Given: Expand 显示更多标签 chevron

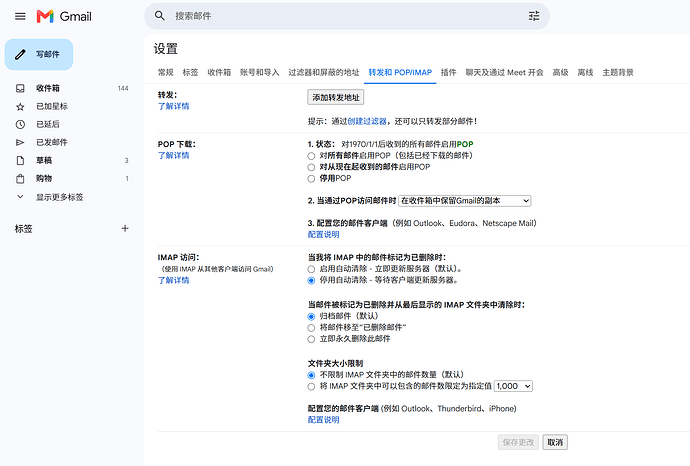Looking at the screenshot, I should coord(20,197).
